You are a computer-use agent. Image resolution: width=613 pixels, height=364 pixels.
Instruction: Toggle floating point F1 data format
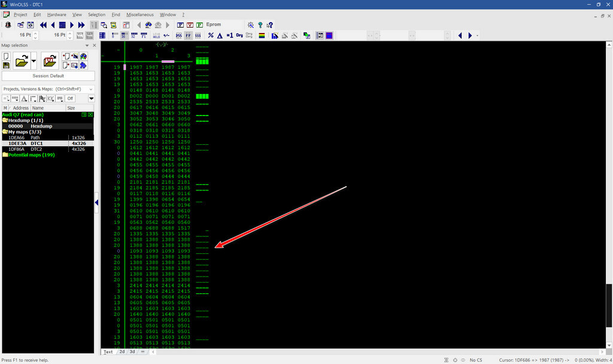click(x=144, y=35)
